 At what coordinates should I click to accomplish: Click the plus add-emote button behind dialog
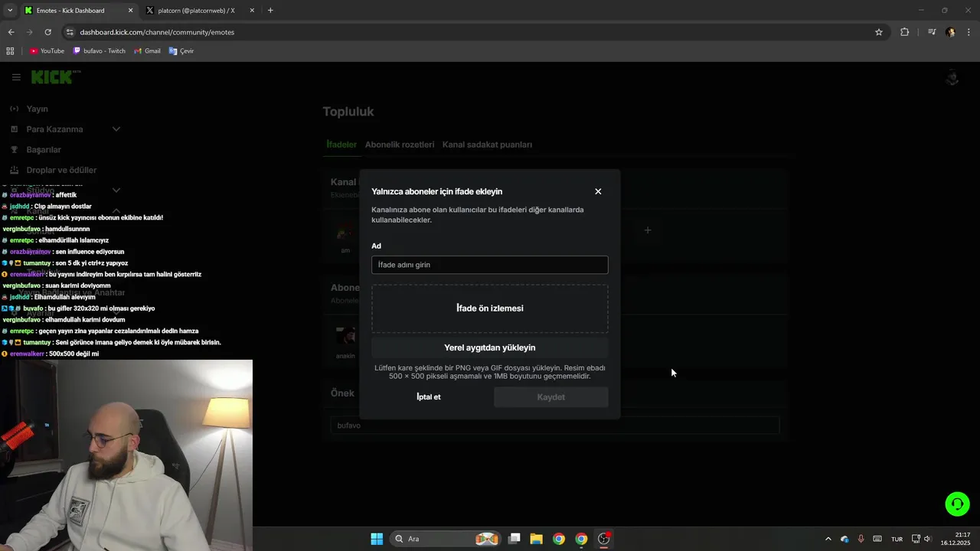point(648,230)
